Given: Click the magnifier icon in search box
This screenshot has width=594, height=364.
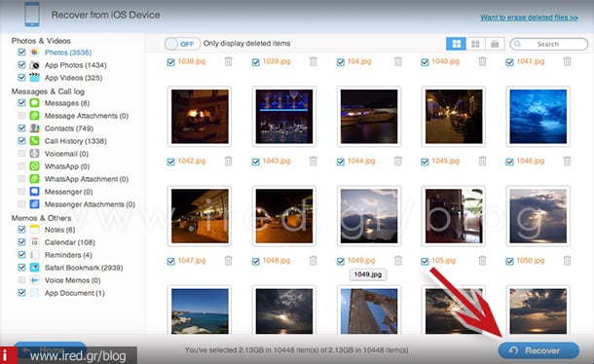Looking at the screenshot, I should click(518, 44).
